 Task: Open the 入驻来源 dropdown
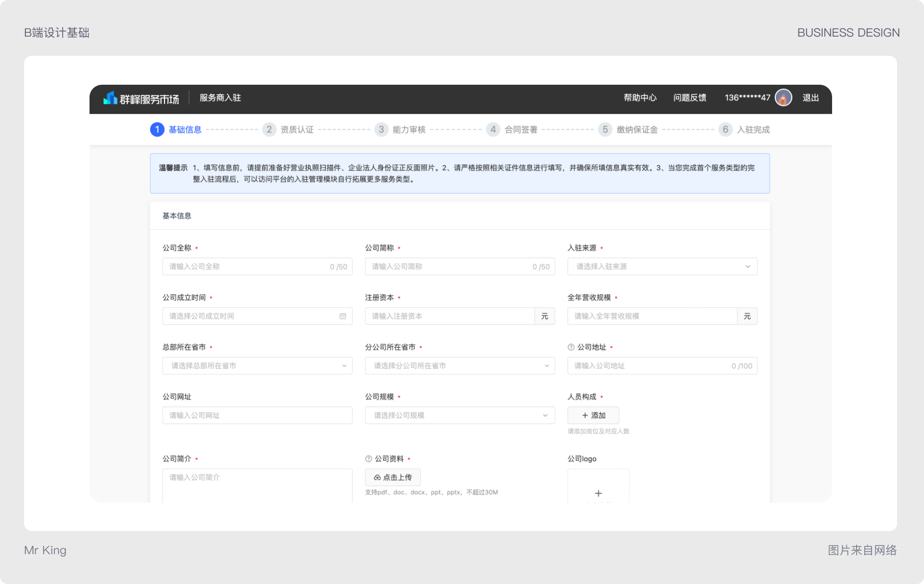(662, 267)
